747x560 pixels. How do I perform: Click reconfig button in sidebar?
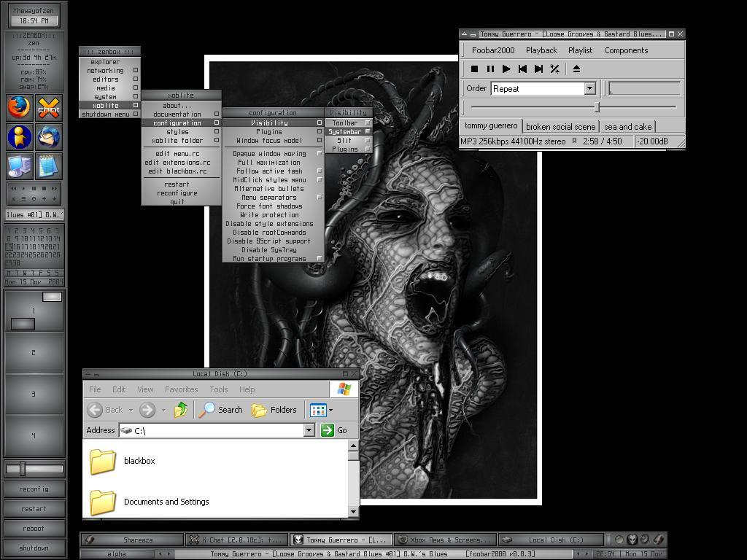(x=34, y=489)
